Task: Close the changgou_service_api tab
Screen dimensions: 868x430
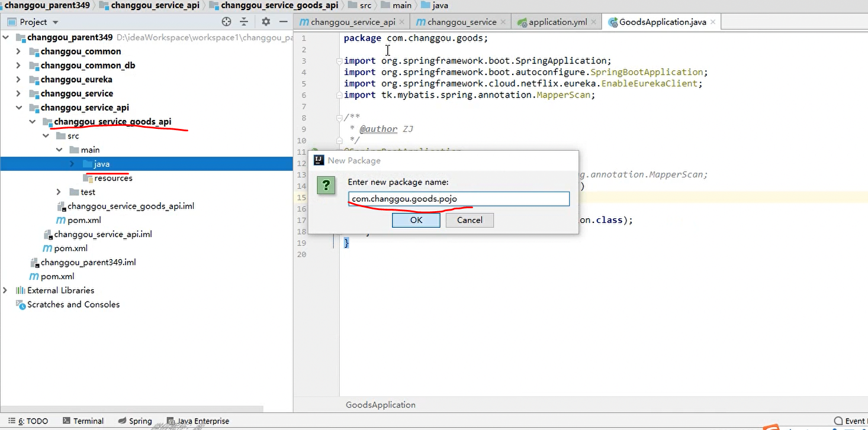Action: click(402, 22)
